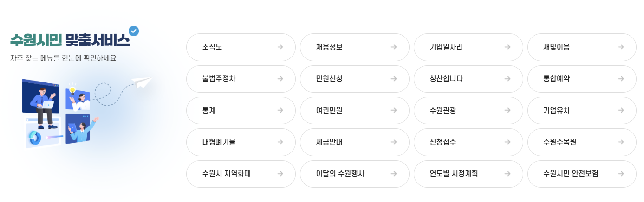
Task: Go to 수원시 지역화폐 page
Action: click(x=241, y=174)
